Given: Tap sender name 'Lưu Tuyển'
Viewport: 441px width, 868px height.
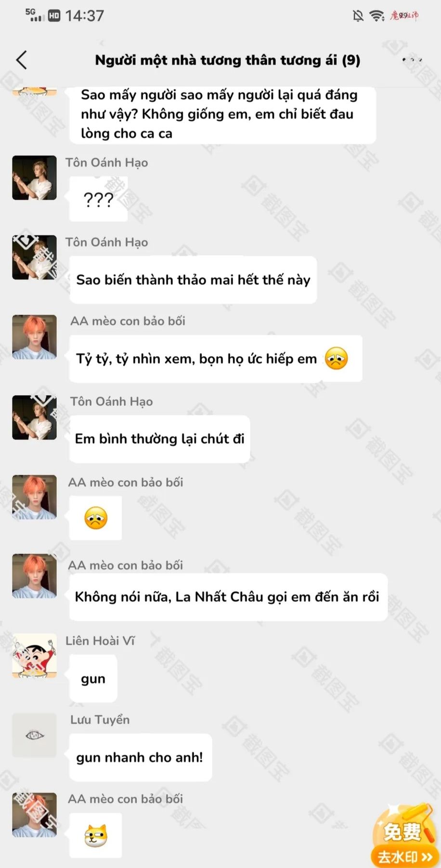Looking at the screenshot, I should [100, 720].
